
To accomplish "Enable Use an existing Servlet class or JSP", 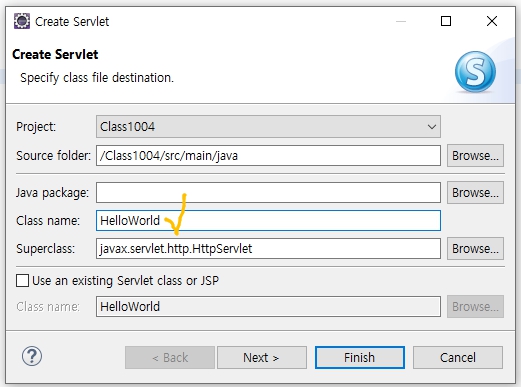I will pyautogui.click(x=23, y=281).
